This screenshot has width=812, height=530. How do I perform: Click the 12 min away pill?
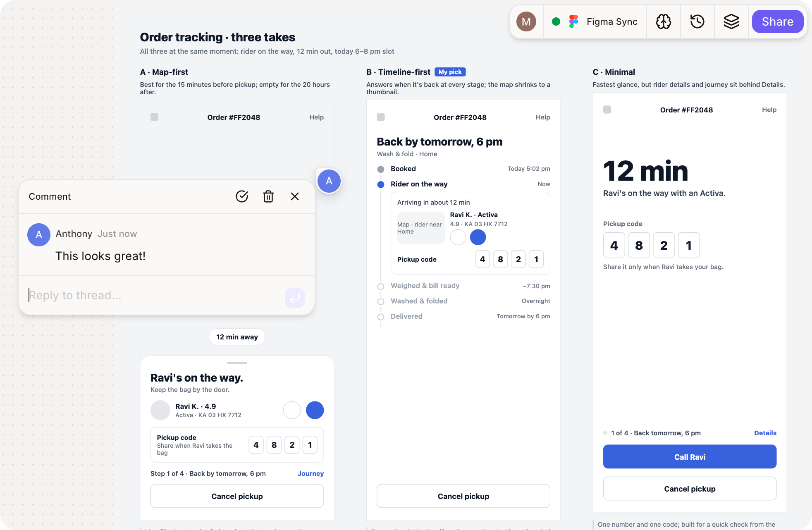click(x=237, y=337)
